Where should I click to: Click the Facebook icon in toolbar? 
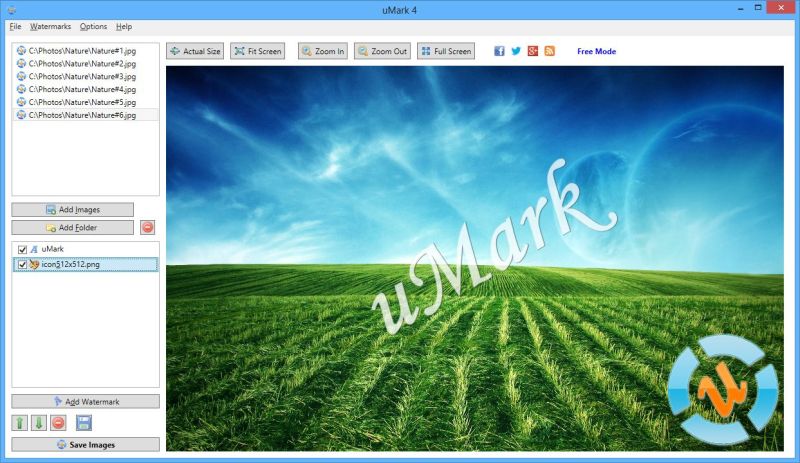tap(499, 51)
